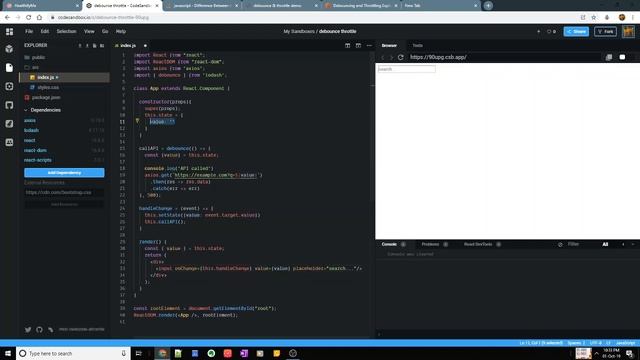Click the lightbulb quick-fix icon on line 11

click(138, 121)
